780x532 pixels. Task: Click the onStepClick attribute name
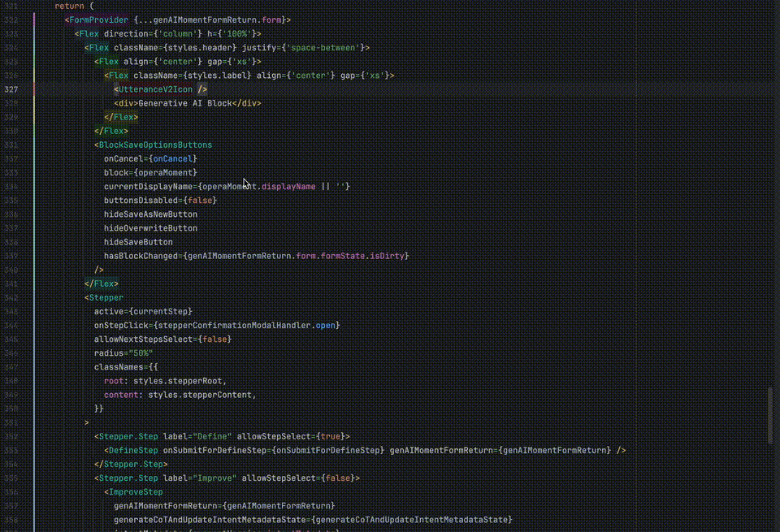tap(121, 325)
